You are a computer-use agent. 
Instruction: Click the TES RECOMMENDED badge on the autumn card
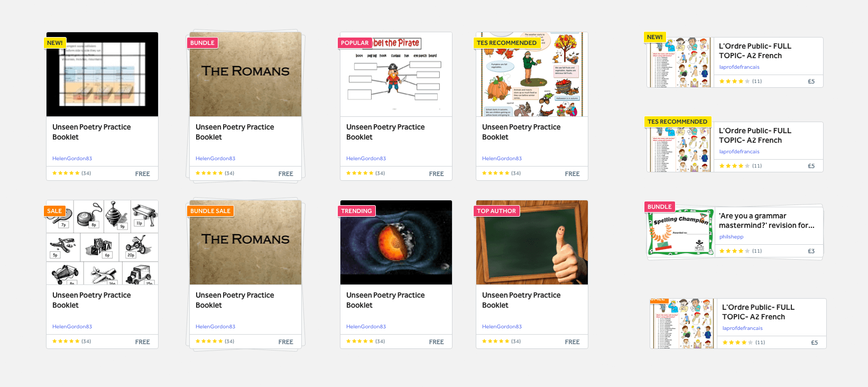pos(506,43)
